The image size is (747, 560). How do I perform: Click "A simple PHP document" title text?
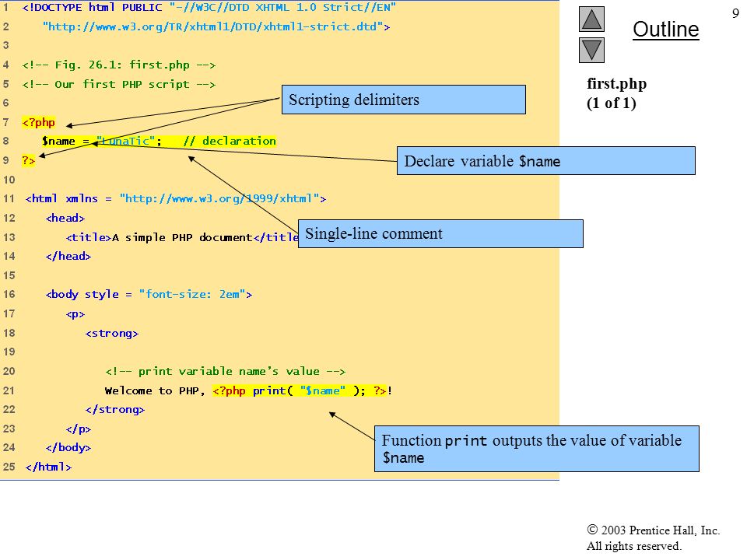pos(182,237)
